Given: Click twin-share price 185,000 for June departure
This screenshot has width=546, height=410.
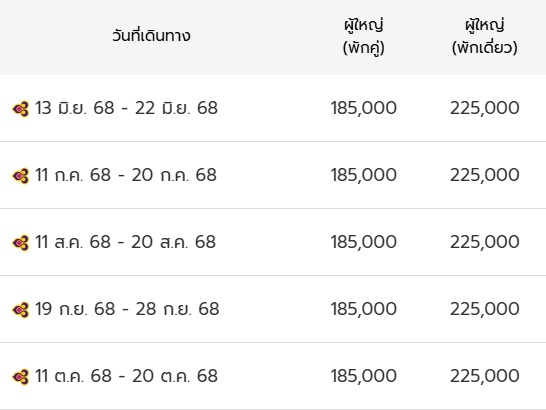Looking at the screenshot, I should pyautogui.click(x=364, y=108).
